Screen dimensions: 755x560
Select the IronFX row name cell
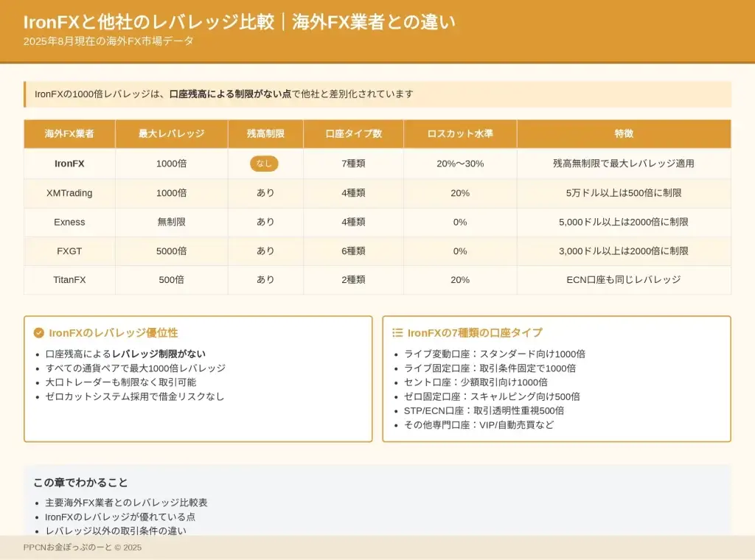tap(69, 164)
